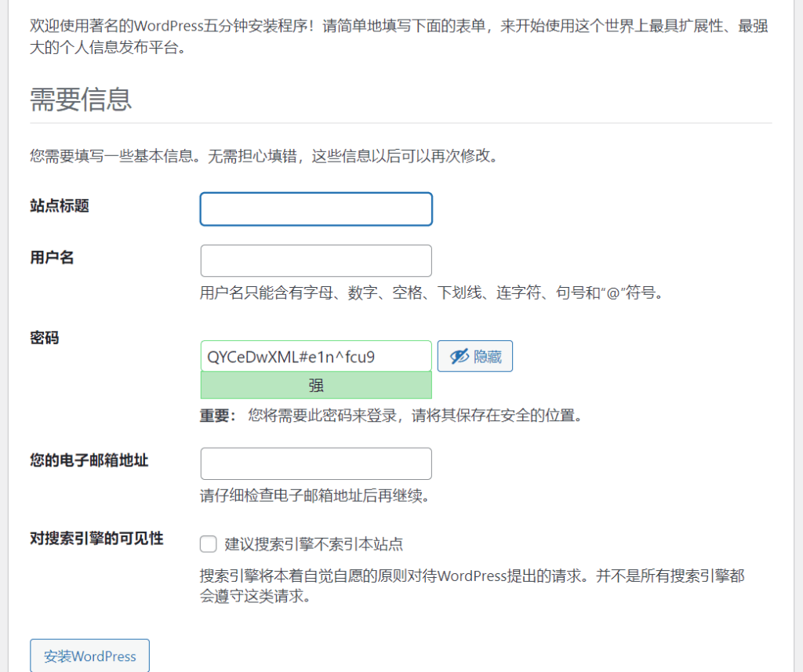Click the 重要 password reminder text

391,416
